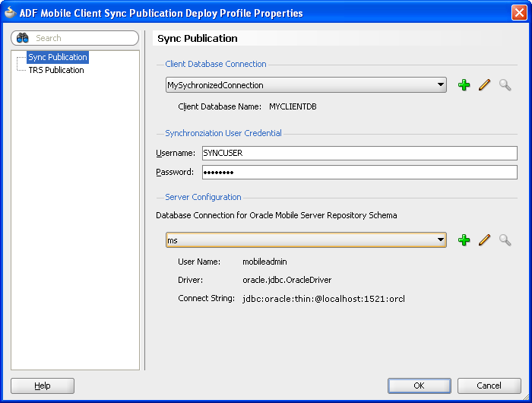
Task: Add new server repository connection with green plus
Action: [x=464, y=240]
